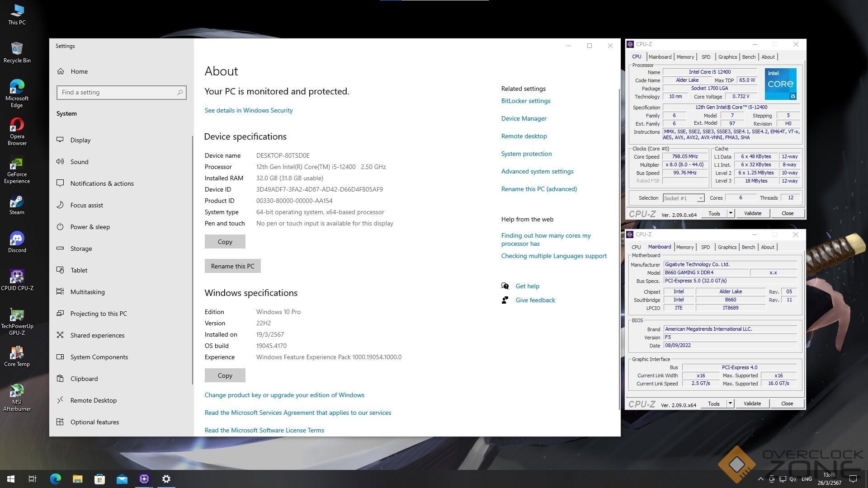Click the Rename this PC button
Viewport: 868px width, 488px height.
click(x=232, y=266)
